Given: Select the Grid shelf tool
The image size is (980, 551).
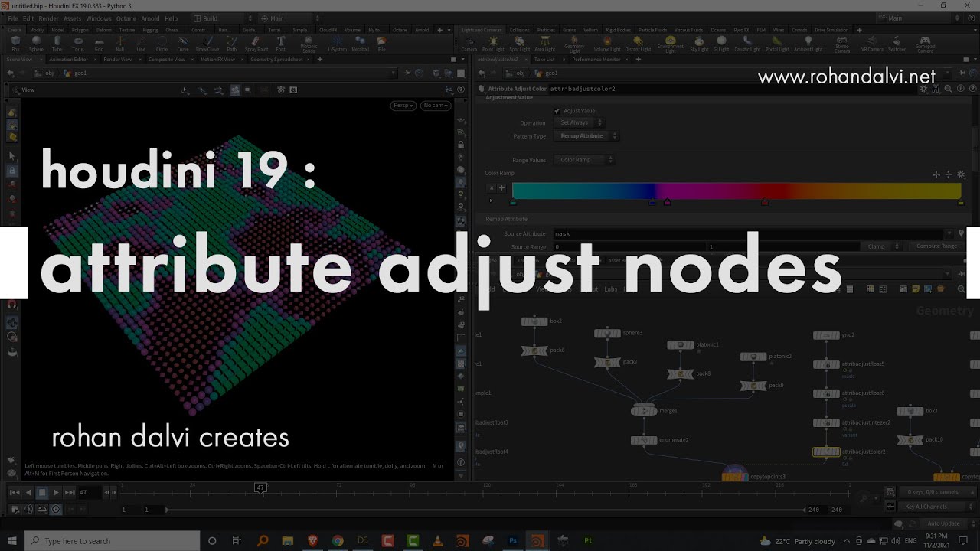Looking at the screenshot, I should (99, 43).
